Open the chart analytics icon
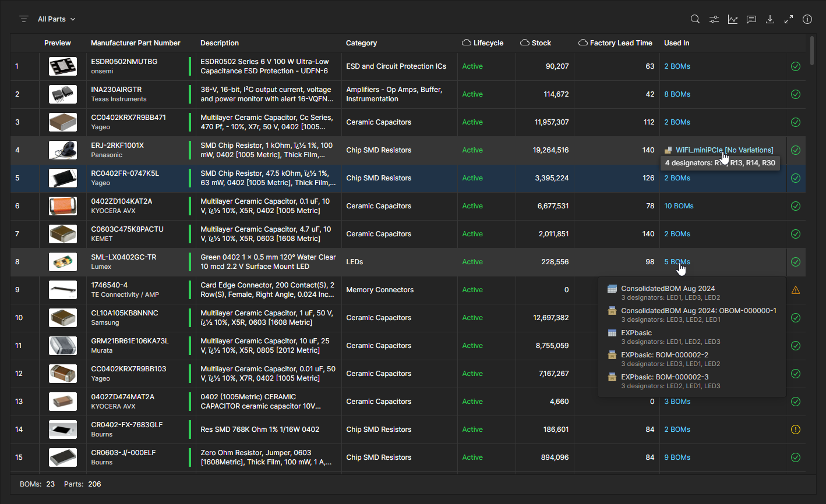Viewport: 826px width, 504px height. tap(732, 19)
